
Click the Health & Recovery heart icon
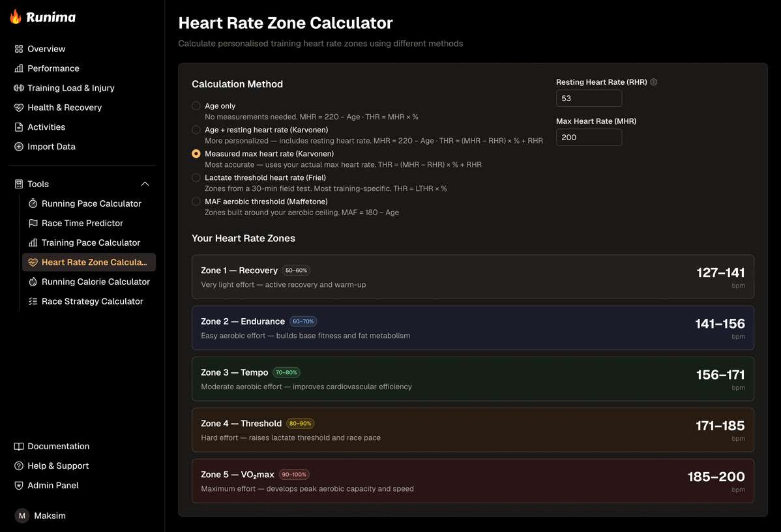point(19,108)
